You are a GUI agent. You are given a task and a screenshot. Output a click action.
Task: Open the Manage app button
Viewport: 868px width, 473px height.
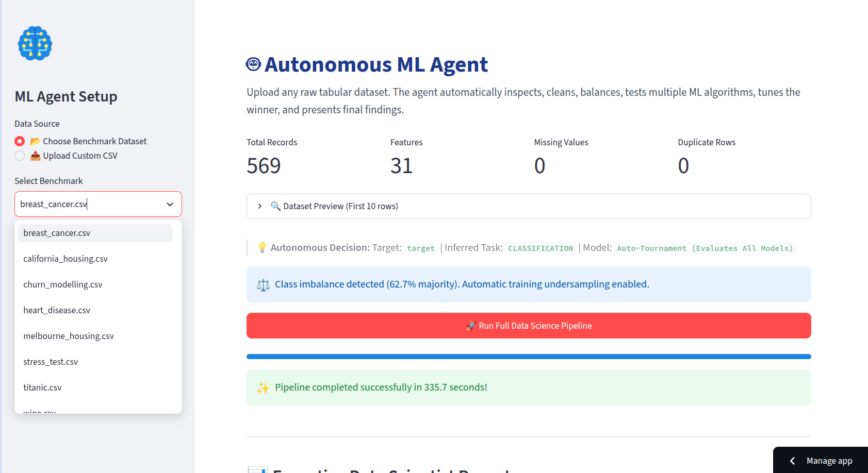pyautogui.click(x=821, y=460)
